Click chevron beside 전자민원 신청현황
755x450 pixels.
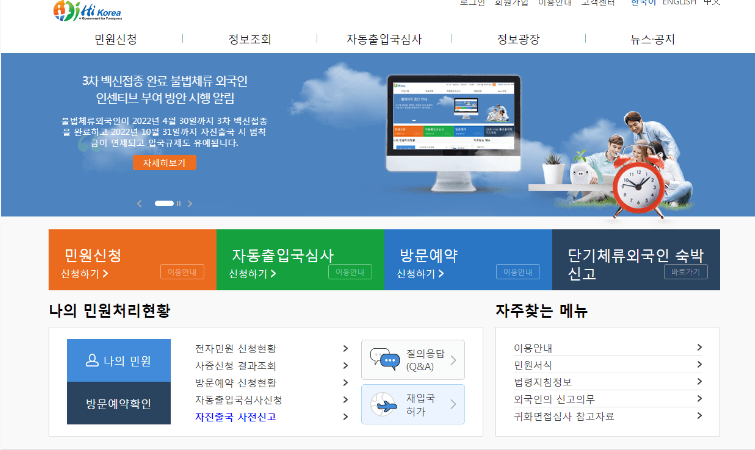coord(345,348)
